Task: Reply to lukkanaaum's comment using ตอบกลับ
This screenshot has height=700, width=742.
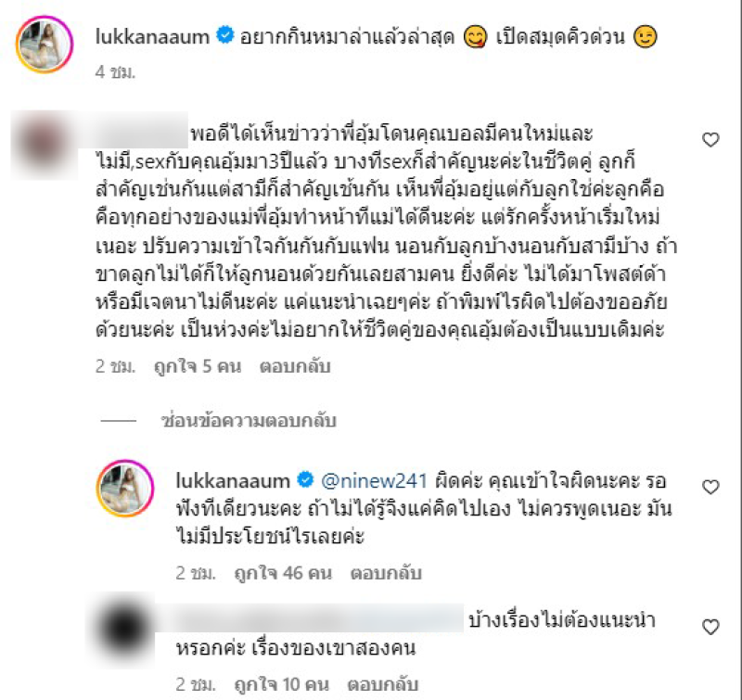Action: tap(386, 573)
